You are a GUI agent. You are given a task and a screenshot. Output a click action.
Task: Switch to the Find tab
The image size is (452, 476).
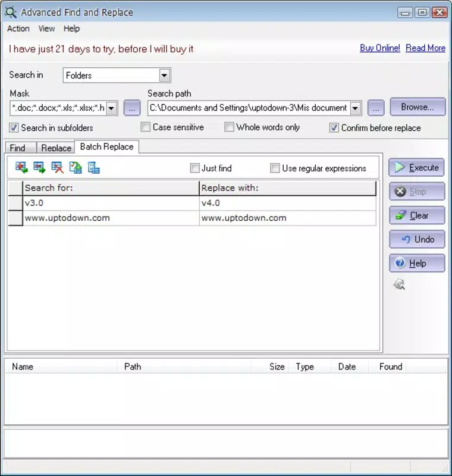click(21, 148)
